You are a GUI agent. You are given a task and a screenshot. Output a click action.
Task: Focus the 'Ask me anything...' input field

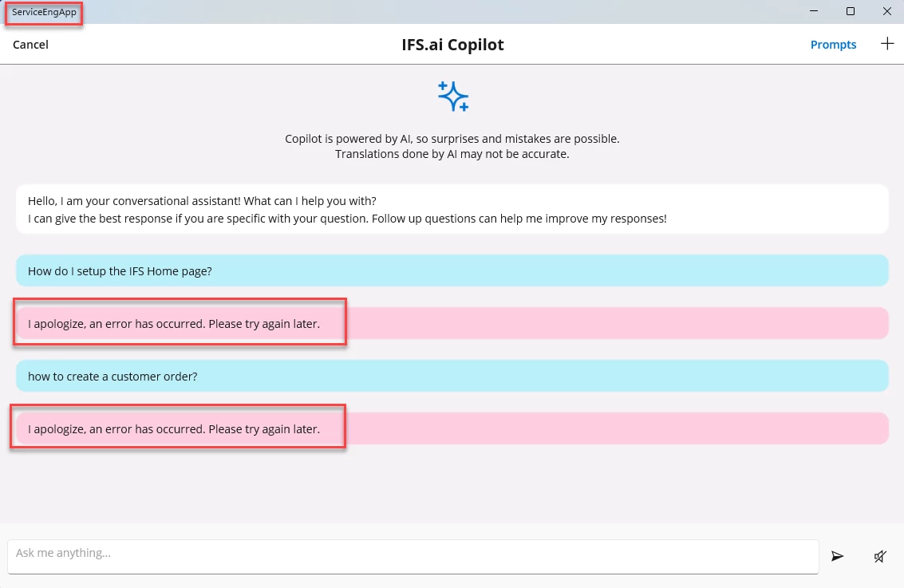pos(413,554)
